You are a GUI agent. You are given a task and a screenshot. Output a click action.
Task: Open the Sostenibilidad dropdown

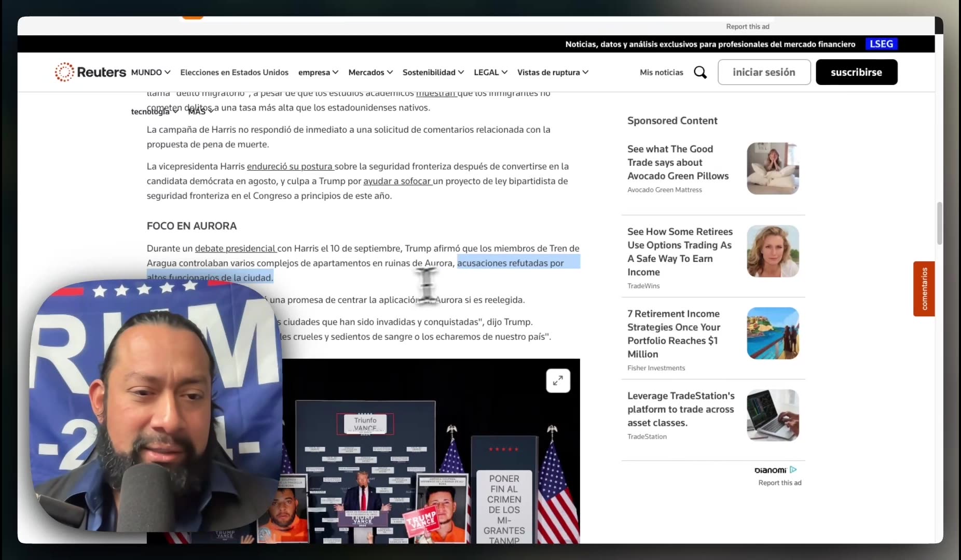[433, 72]
